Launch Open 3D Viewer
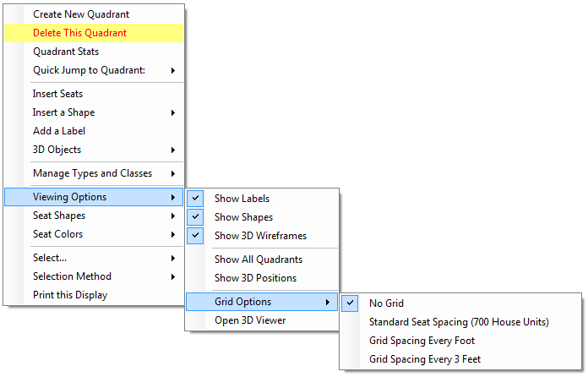The width and height of the screenshot is (588, 377). coord(250,320)
